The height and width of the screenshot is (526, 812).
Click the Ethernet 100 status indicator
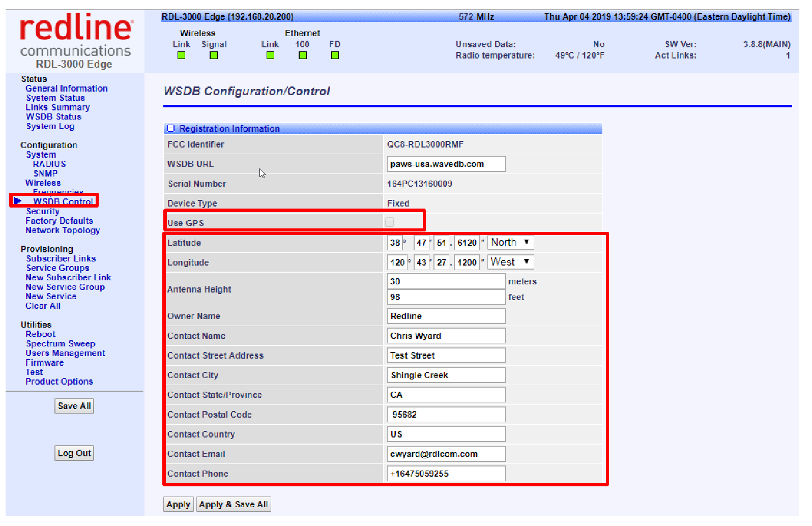point(303,55)
